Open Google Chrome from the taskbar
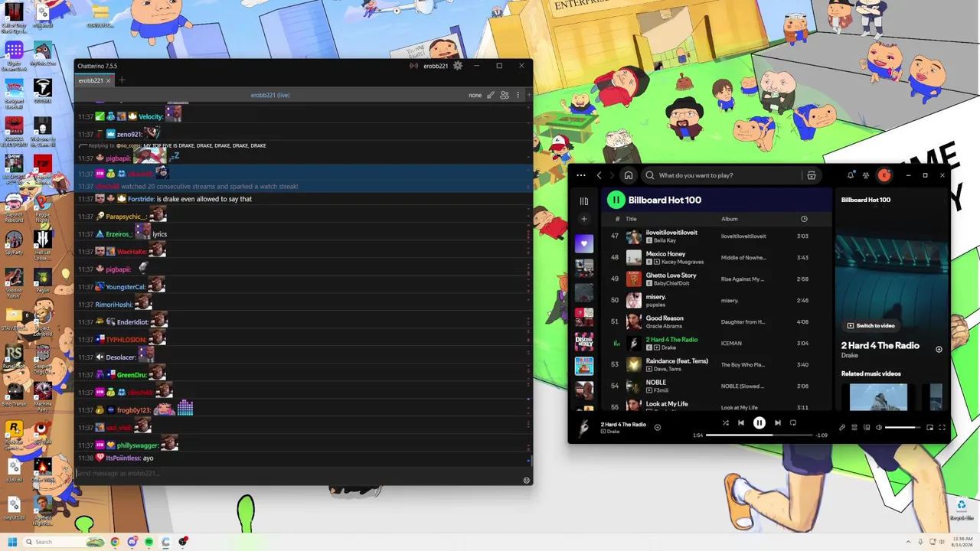980x551 pixels. click(x=115, y=542)
